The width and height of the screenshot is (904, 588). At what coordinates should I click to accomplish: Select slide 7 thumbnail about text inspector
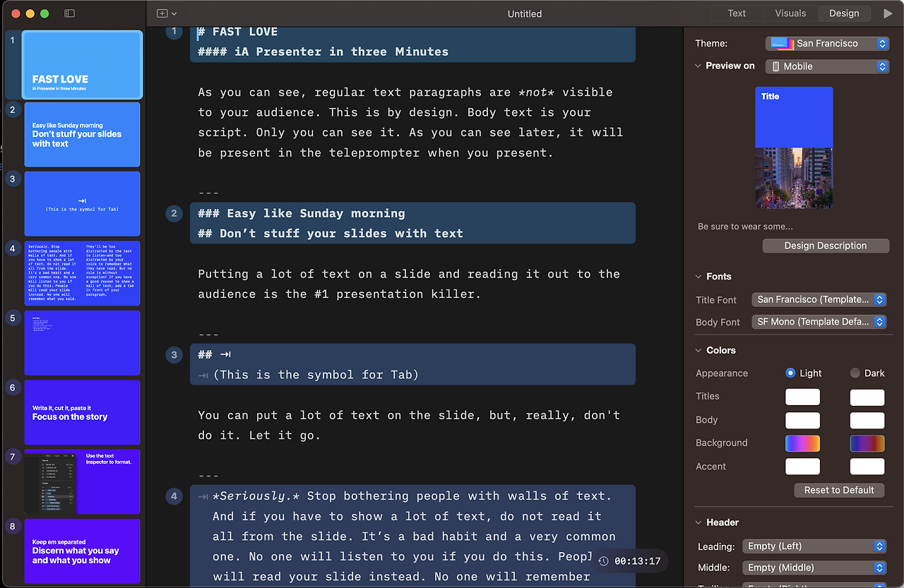pos(82,482)
